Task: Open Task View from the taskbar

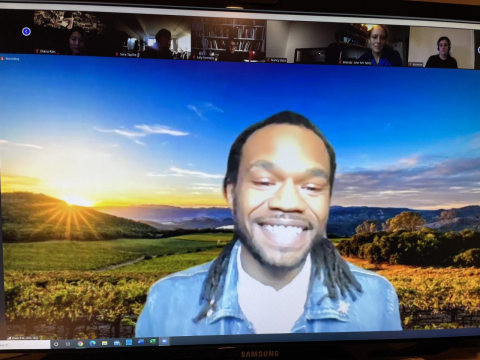Action: tap(68, 344)
